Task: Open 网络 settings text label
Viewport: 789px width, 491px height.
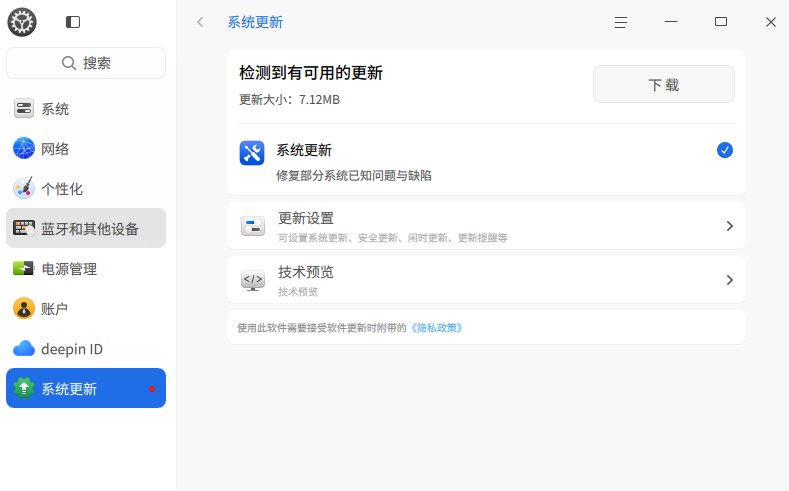Action: click(55, 149)
